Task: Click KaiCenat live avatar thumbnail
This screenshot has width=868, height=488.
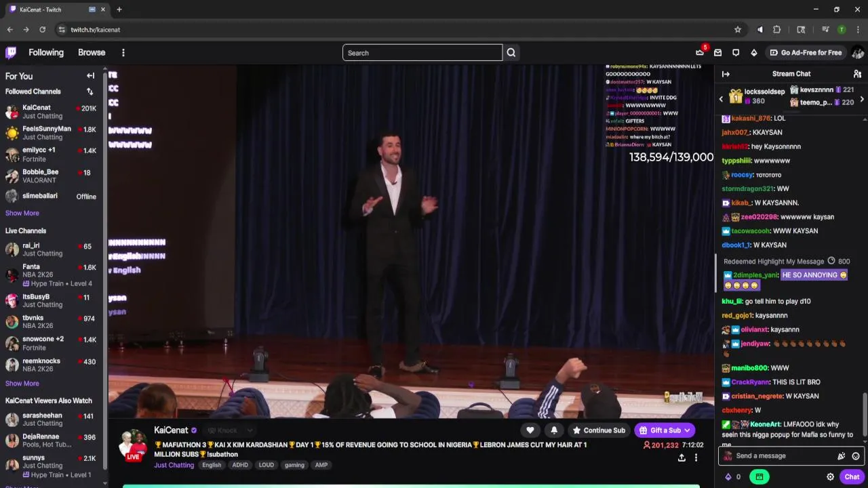Action: [133, 445]
